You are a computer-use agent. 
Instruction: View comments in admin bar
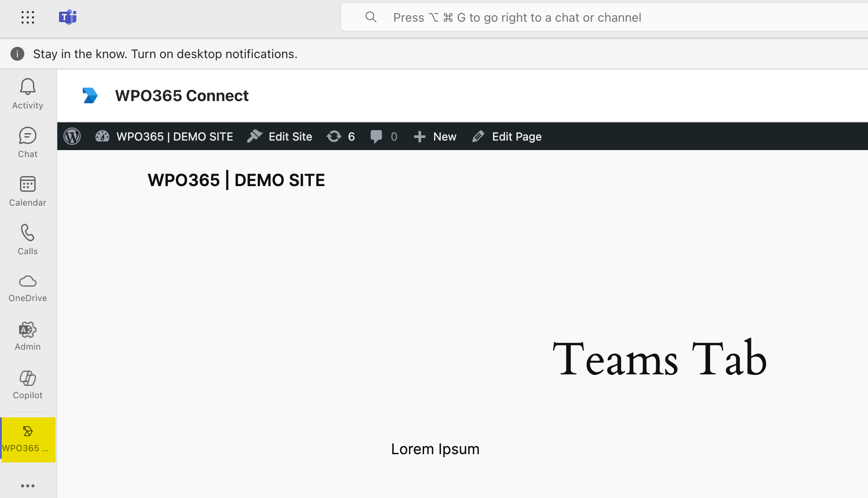[x=384, y=137]
